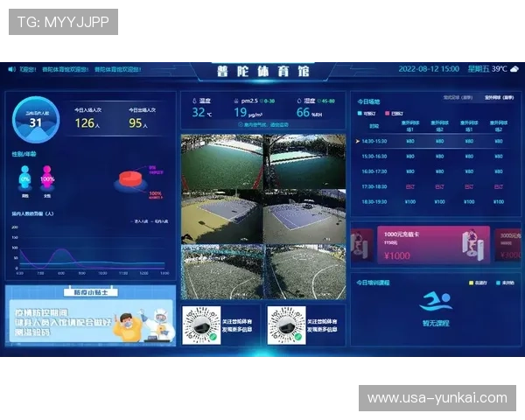Click the trend chart legend entries
Image resolution: width=525 pixels, height=420 pixels.
pyautogui.click(x=150, y=221)
